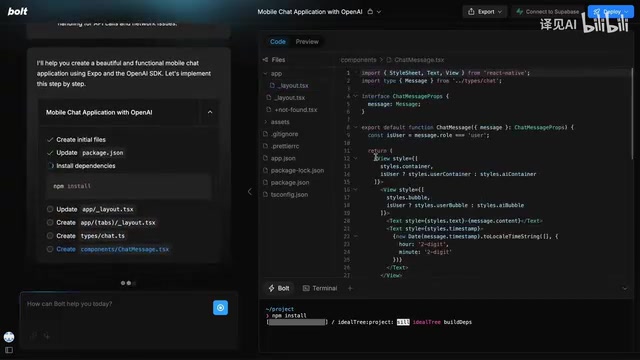Open package-lock.json file
The width and height of the screenshot is (640, 360).
pos(297,170)
